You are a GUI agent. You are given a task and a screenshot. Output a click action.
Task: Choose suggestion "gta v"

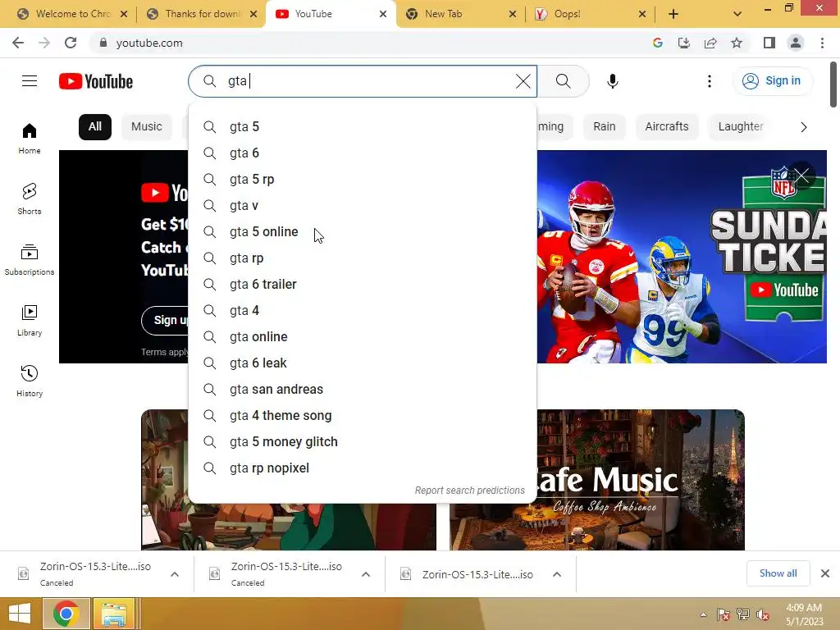tap(362, 206)
